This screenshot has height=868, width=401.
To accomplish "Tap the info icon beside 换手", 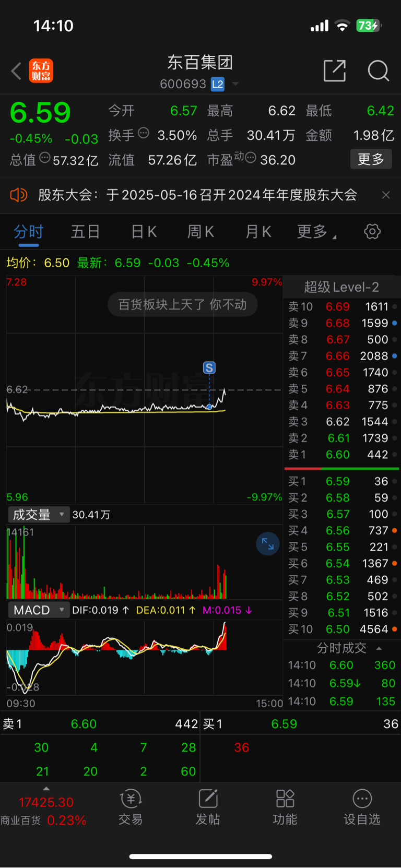I will (144, 134).
